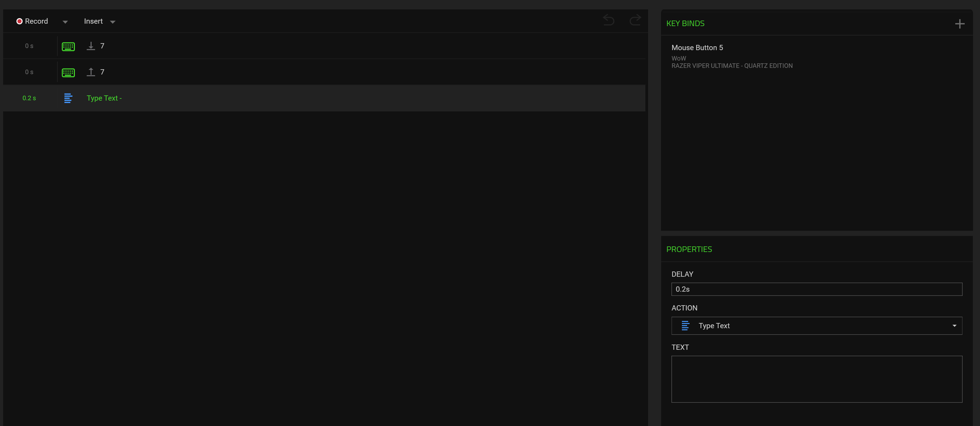The height and width of the screenshot is (426, 980).
Task: Click the blue Type Text row icon
Action: point(68,98)
